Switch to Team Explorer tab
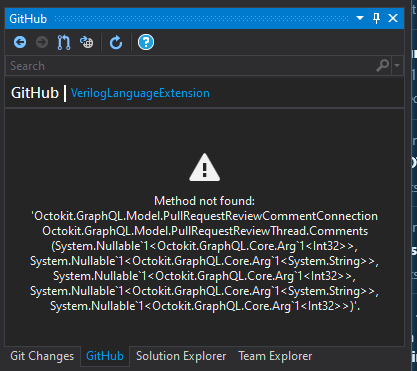The height and width of the screenshot is (371, 417). coord(275,356)
